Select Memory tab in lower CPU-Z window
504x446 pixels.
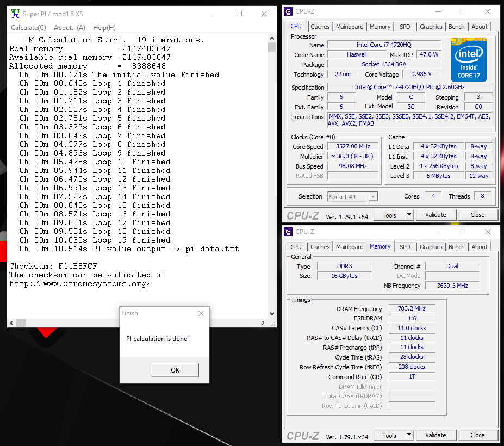[x=380, y=246]
